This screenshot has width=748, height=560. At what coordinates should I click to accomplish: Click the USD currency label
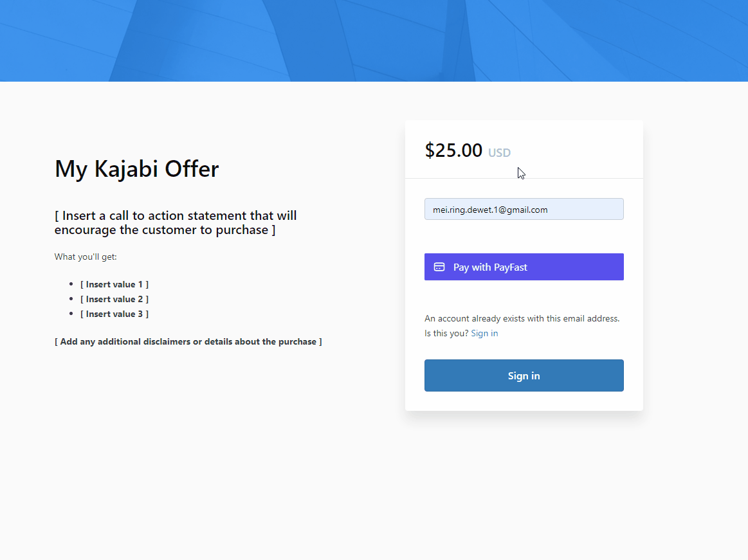coord(499,152)
